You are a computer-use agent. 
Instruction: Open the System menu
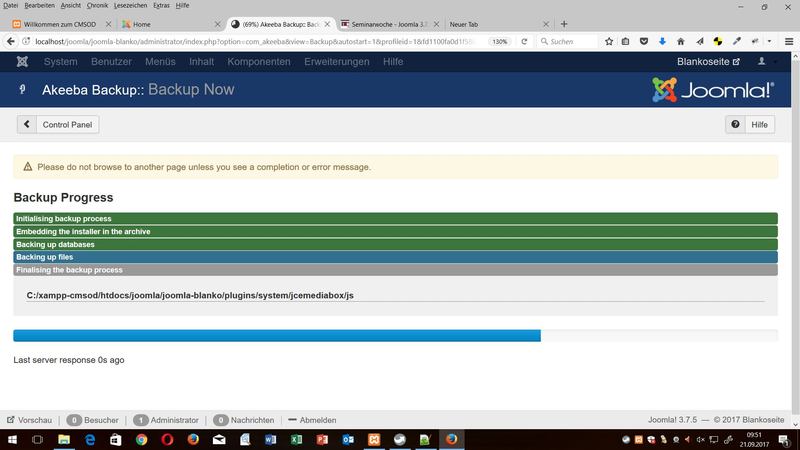point(61,62)
